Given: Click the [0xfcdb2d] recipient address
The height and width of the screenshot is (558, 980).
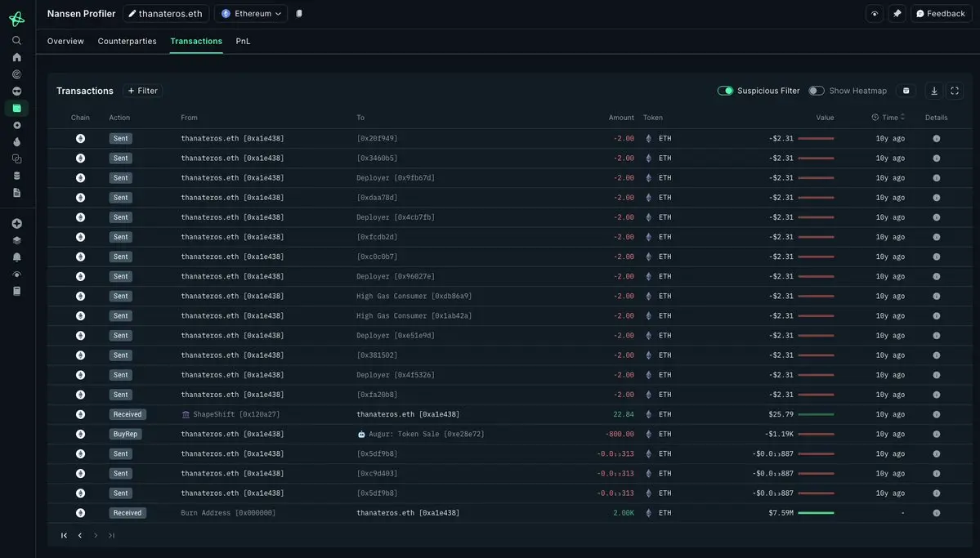Looking at the screenshot, I should click(x=377, y=238).
